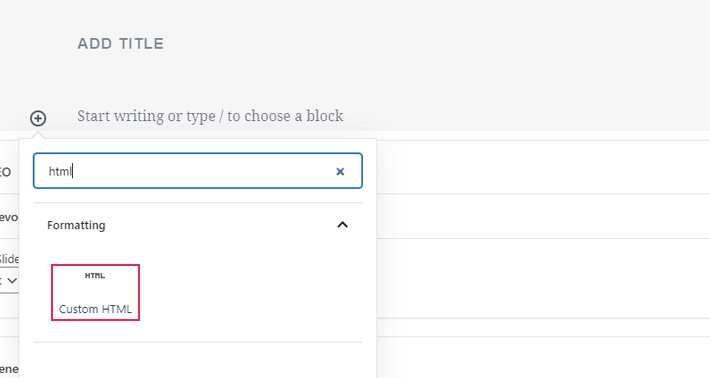Insert the Custom HTML block via its label
Screen dimensions: 710x378
point(95,309)
